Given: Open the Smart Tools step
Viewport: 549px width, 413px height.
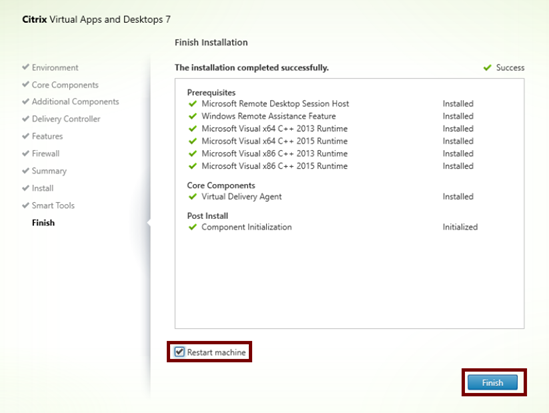Looking at the screenshot, I should 53,205.
